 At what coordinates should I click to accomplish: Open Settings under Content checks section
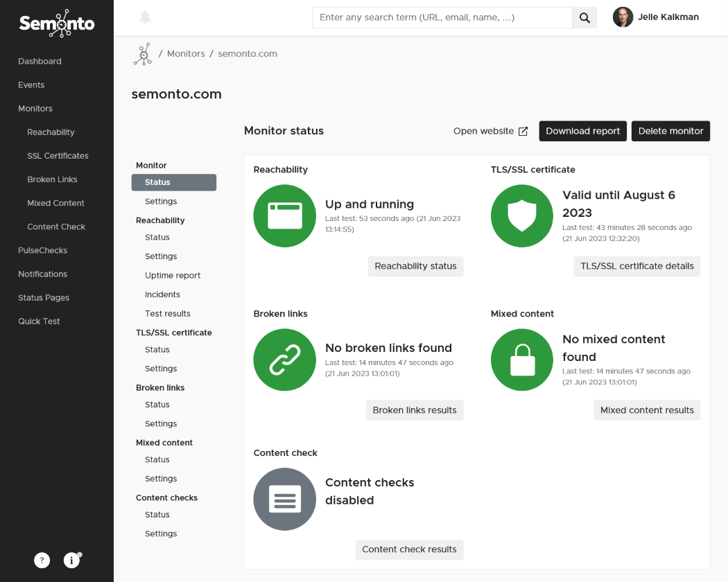(161, 533)
